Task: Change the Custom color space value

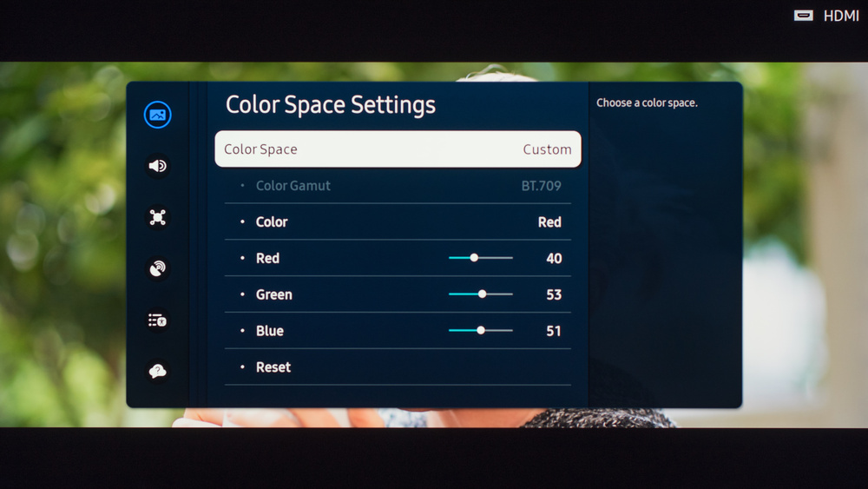Action: click(547, 149)
